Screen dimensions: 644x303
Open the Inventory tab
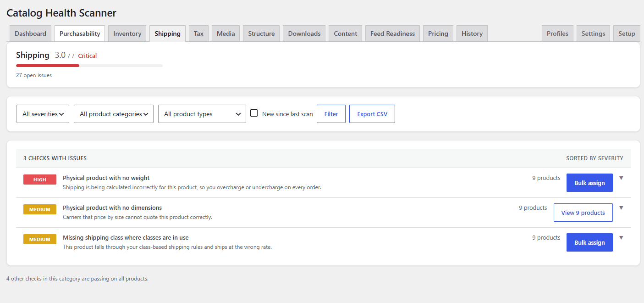pyautogui.click(x=127, y=34)
